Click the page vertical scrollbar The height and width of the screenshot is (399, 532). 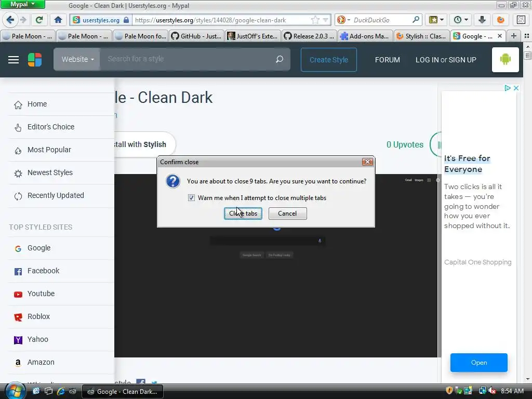(x=527, y=214)
